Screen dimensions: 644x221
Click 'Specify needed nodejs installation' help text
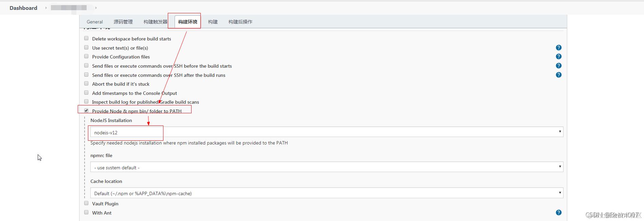point(189,143)
